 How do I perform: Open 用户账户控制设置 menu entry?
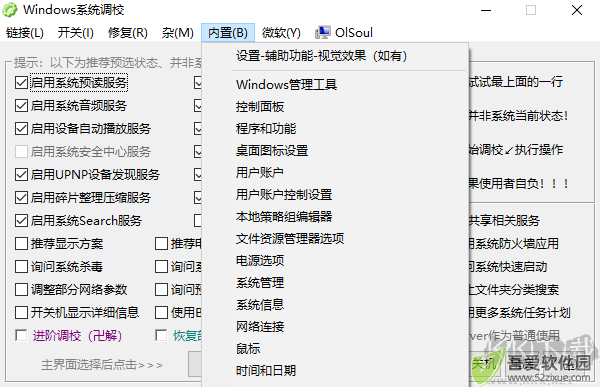[x=335, y=194]
